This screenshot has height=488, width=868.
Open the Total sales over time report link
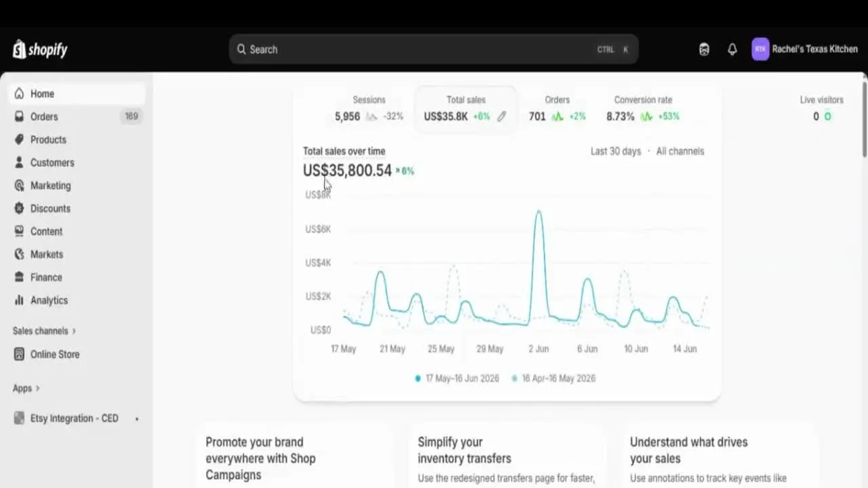click(x=344, y=151)
